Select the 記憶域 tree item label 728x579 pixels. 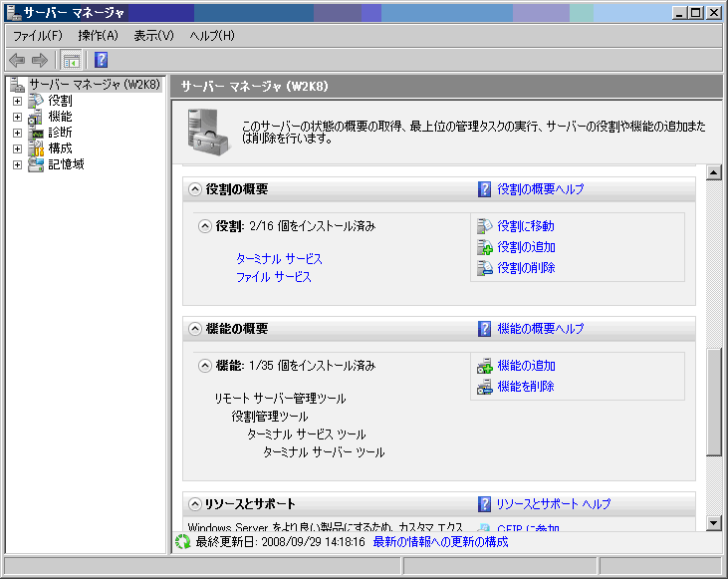click(67, 165)
